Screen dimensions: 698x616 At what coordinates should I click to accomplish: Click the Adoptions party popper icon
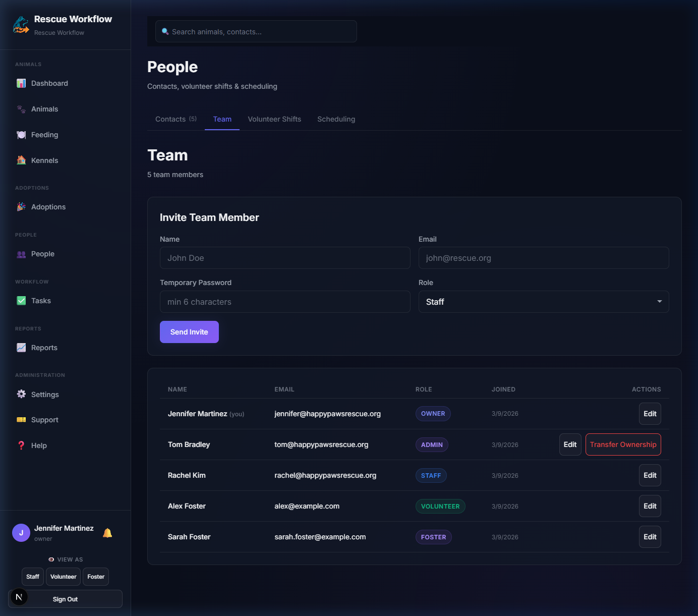tap(21, 207)
